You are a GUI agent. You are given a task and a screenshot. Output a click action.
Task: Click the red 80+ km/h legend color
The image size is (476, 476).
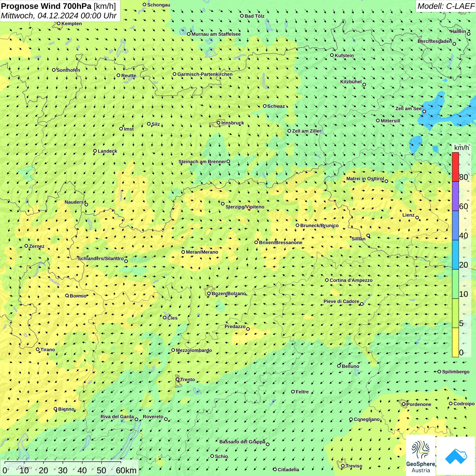click(x=455, y=167)
